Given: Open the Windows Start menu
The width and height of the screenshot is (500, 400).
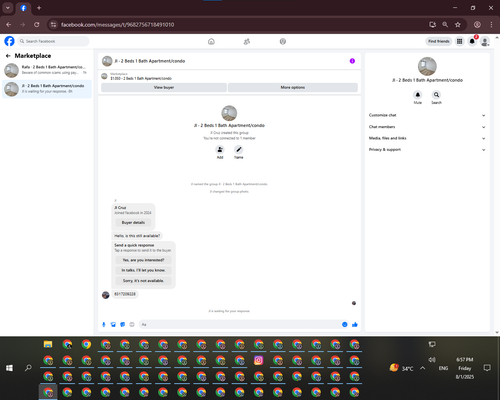Looking at the screenshot, I should pyautogui.click(x=9, y=368).
